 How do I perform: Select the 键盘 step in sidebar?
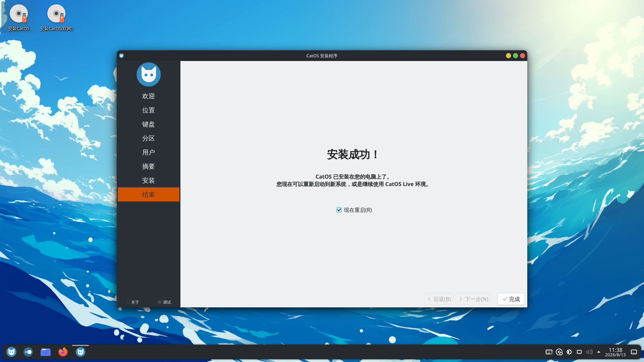coord(149,124)
